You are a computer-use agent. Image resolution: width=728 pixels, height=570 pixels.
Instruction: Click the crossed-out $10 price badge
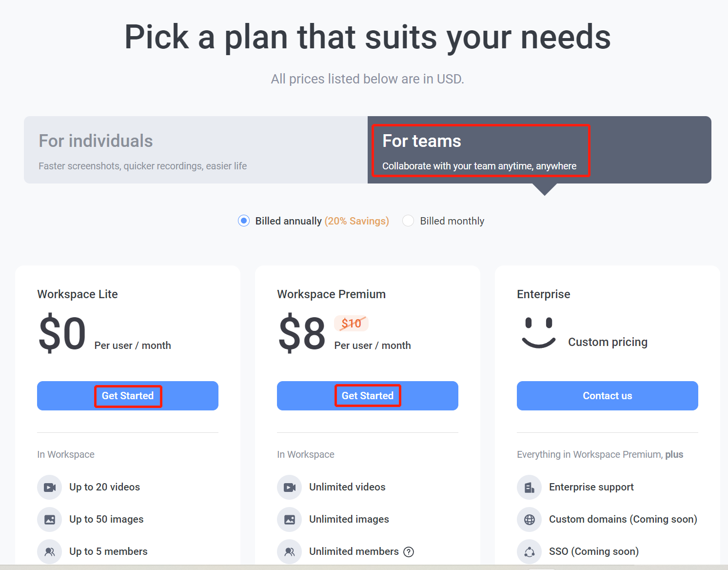click(x=351, y=324)
